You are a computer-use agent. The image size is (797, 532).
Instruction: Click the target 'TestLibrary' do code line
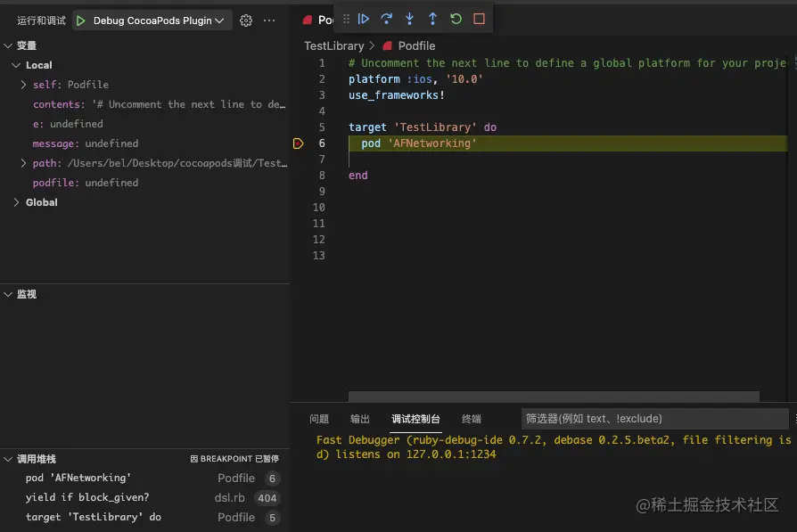pyautogui.click(x=423, y=127)
